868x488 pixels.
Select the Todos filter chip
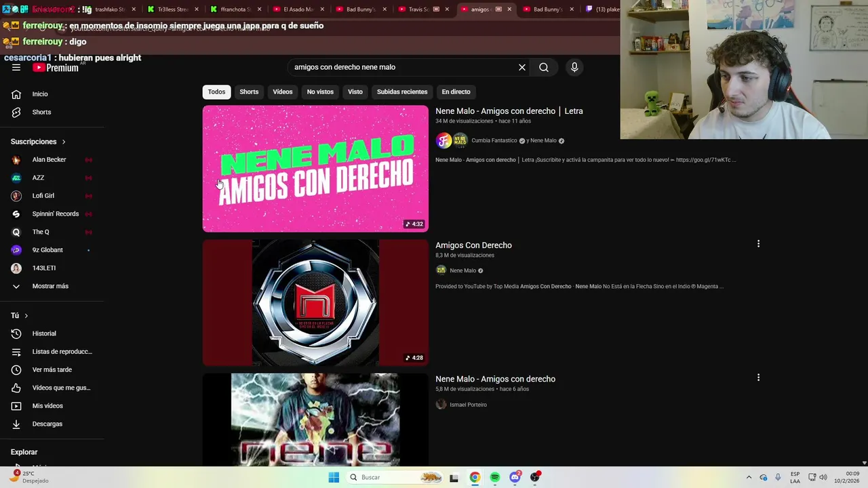click(x=216, y=91)
